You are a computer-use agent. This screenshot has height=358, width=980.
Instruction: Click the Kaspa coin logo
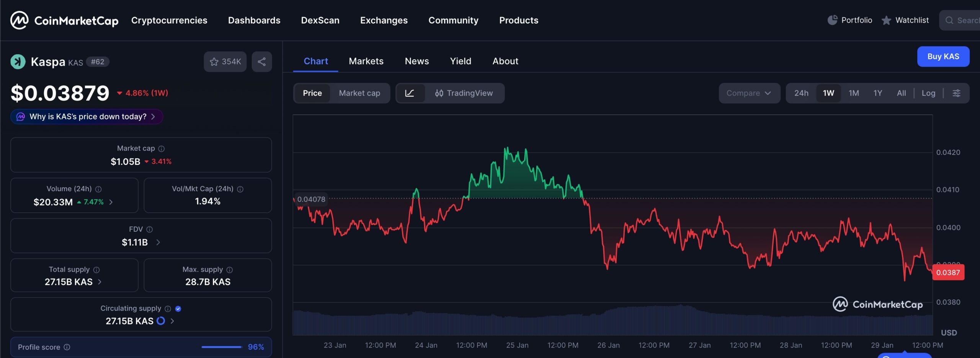click(18, 62)
